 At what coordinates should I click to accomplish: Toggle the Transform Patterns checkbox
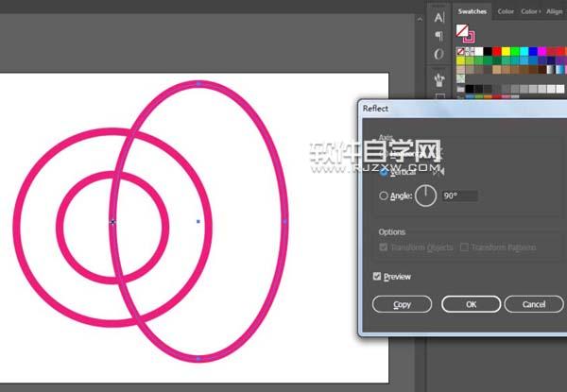[x=464, y=247]
